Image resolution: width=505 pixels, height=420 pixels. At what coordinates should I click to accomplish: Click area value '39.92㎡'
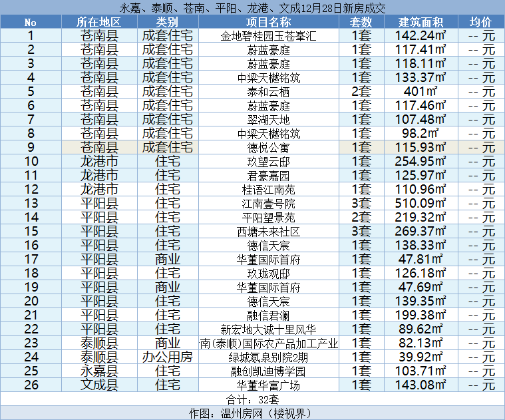pyautogui.click(x=421, y=357)
